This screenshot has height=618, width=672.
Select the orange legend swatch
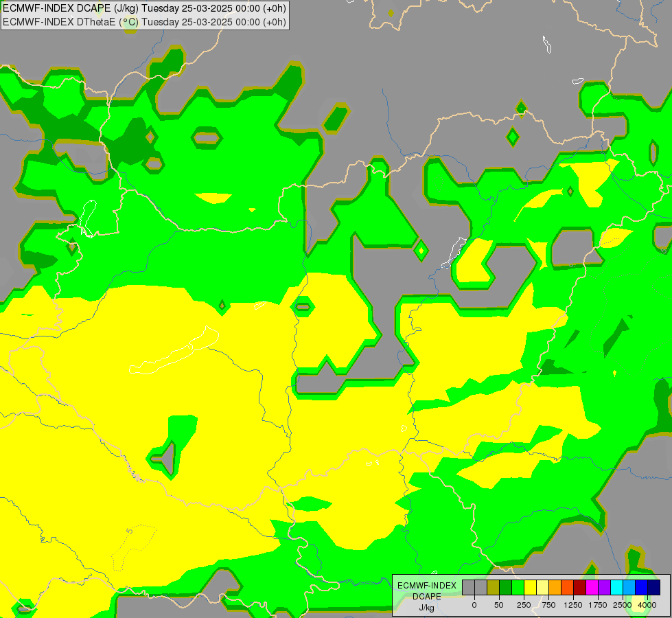click(555, 587)
